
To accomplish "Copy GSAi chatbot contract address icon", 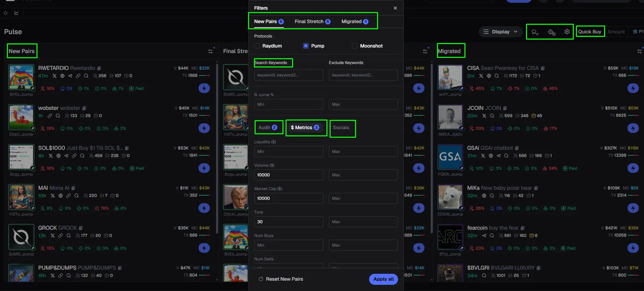I will [517, 148].
